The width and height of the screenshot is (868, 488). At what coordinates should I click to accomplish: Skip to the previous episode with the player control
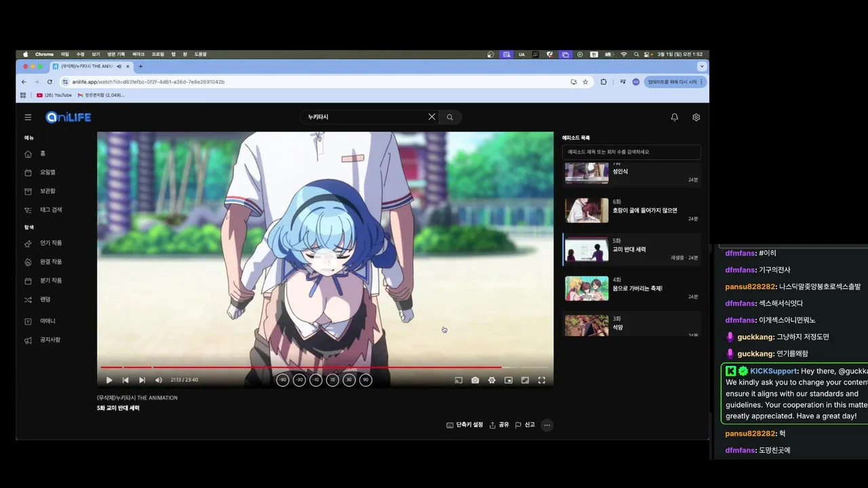point(125,380)
